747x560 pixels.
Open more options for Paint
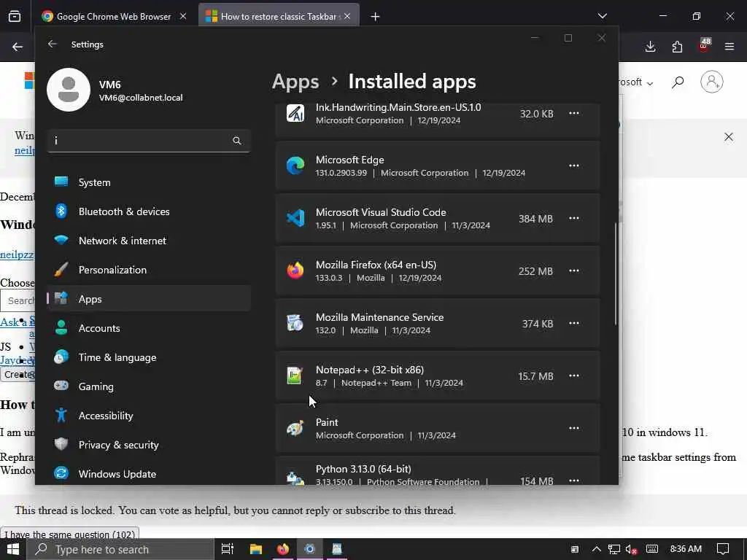click(x=574, y=428)
